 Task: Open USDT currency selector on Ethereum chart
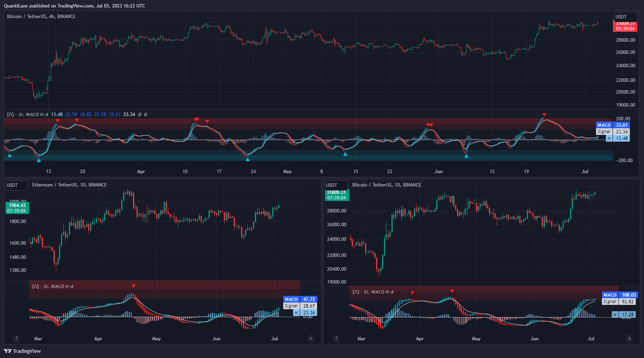tap(16, 185)
